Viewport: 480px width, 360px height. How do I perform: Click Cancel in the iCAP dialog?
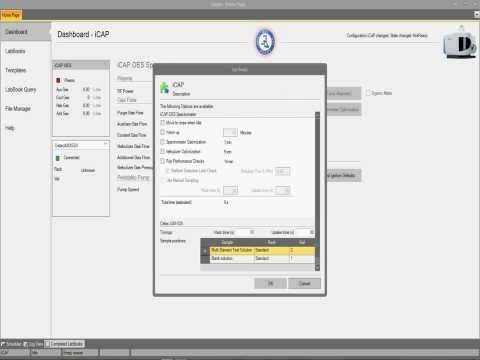(x=304, y=283)
